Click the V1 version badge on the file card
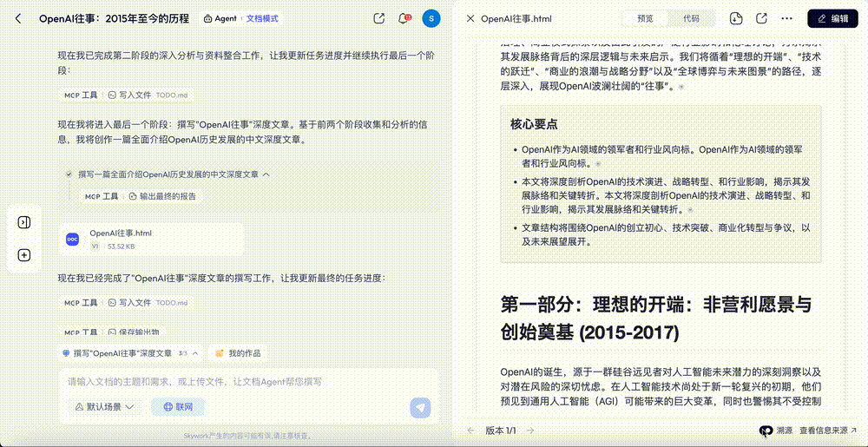This screenshot has height=447, width=868. coord(95,247)
